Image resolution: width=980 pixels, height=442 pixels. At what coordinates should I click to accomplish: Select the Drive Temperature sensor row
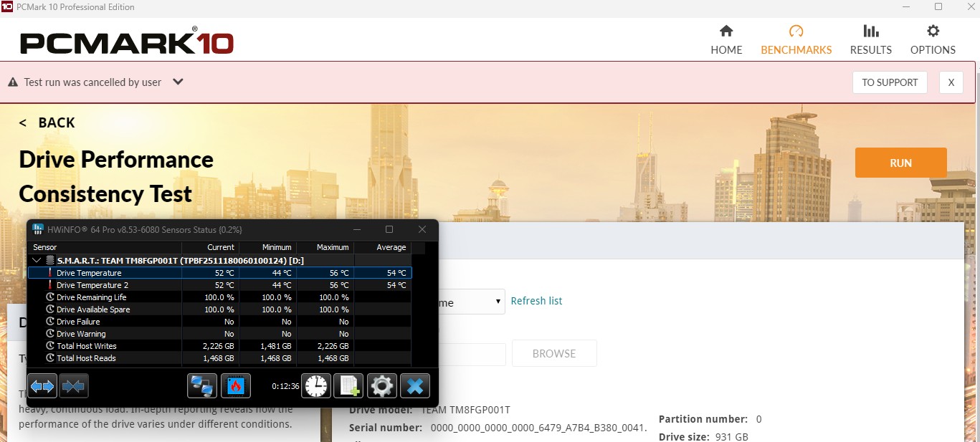219,273
